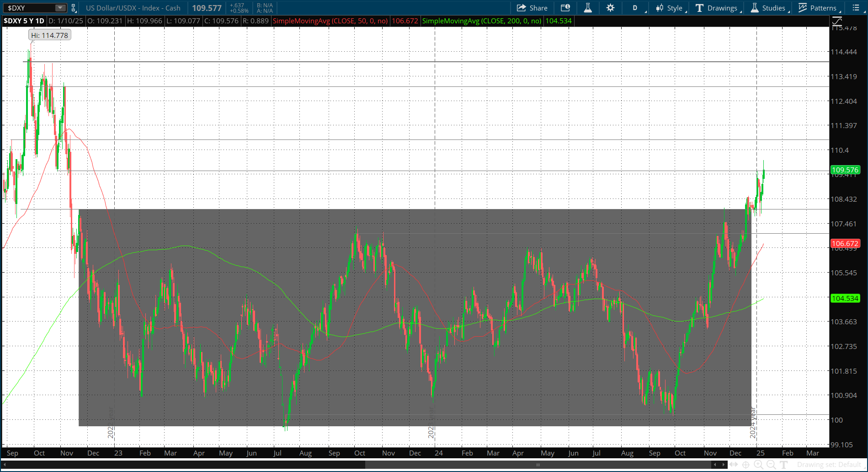Screen dimensions: 868x472
Task: Click scroll right arrow on time scrollbar
Action: click(x=723, y=465)
